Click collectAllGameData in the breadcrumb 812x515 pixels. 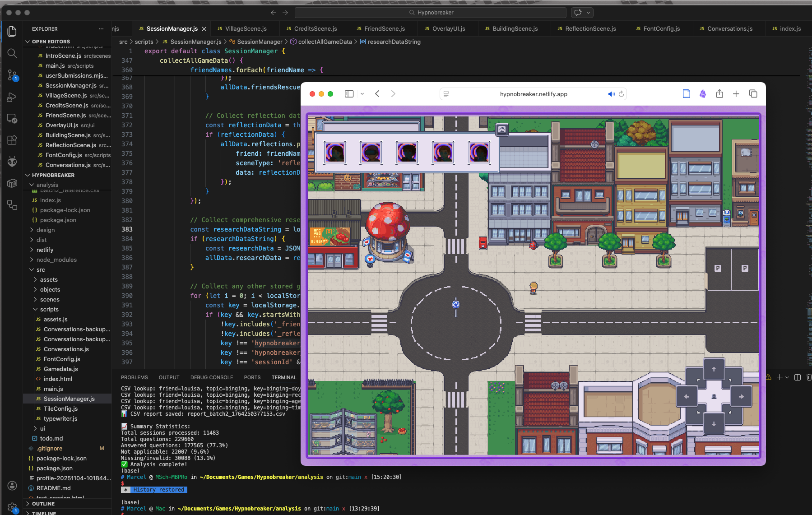325,42
